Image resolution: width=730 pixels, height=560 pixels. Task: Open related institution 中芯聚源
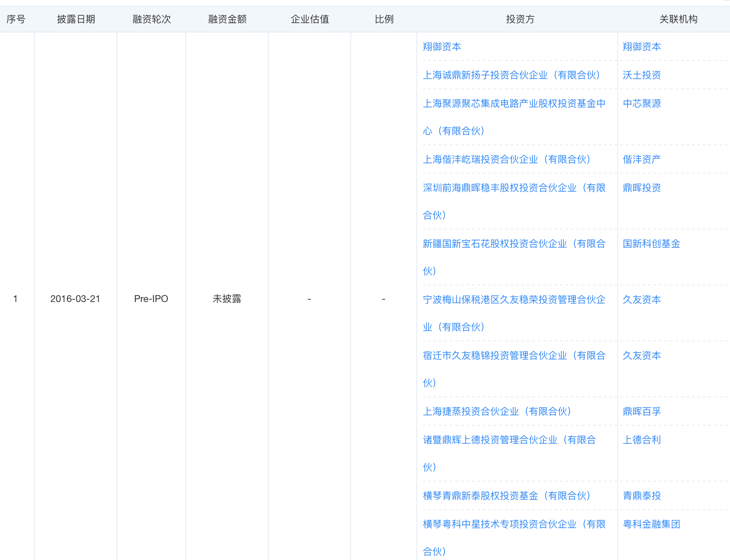pos(642,104)
